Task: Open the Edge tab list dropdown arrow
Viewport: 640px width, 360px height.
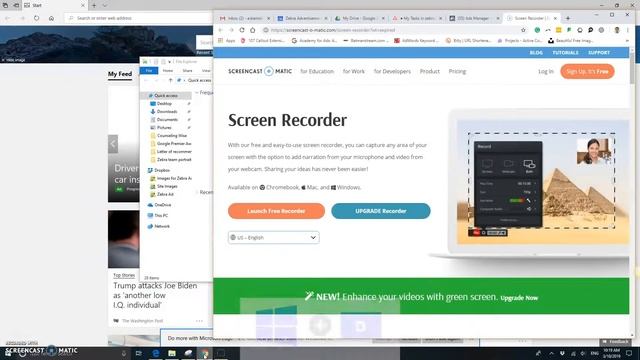Action: tap(104, 5)
